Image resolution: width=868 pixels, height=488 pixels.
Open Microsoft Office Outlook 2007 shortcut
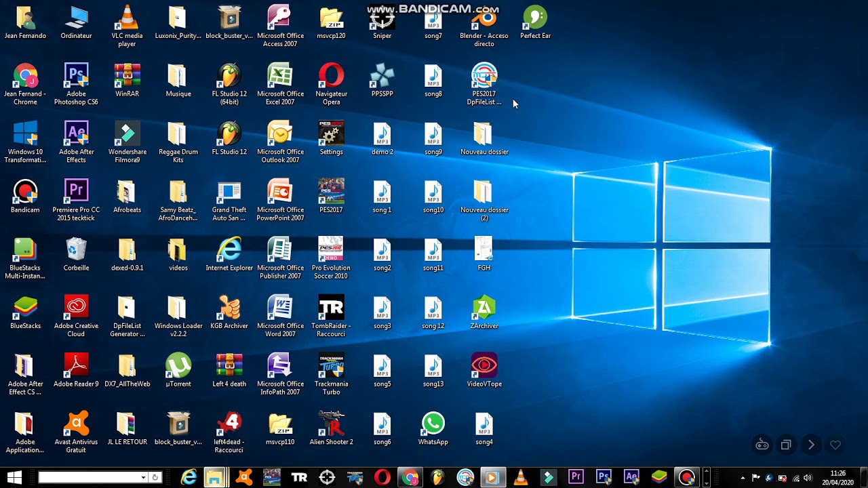(x=280, y=142)
